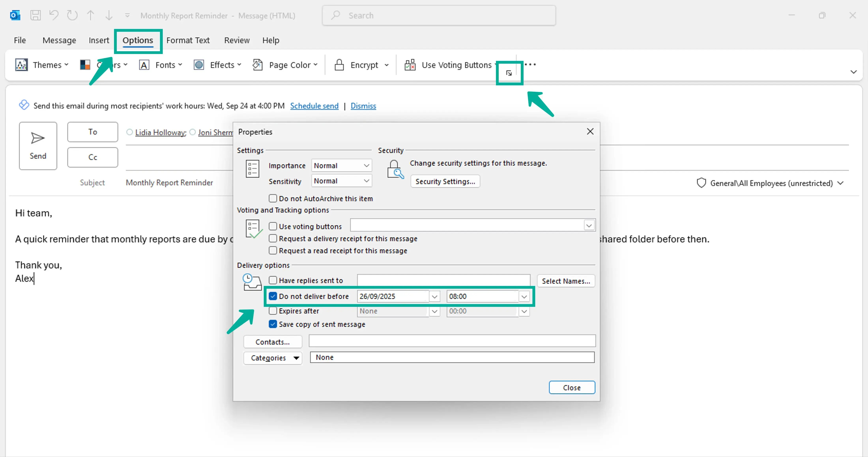Click the search magnifier icon
Viewport: 868px width, 457px height.
click(335, 15)
